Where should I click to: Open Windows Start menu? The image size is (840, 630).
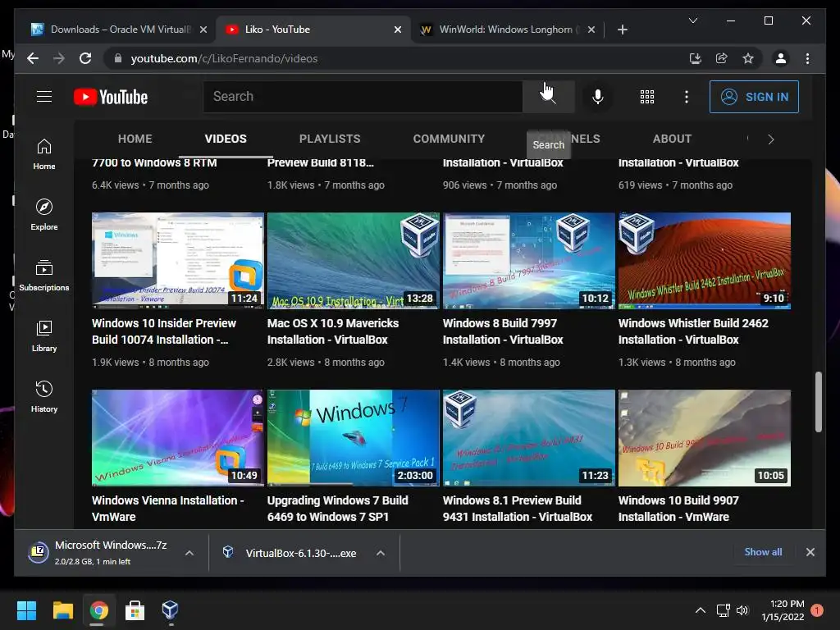click(26, 609)
